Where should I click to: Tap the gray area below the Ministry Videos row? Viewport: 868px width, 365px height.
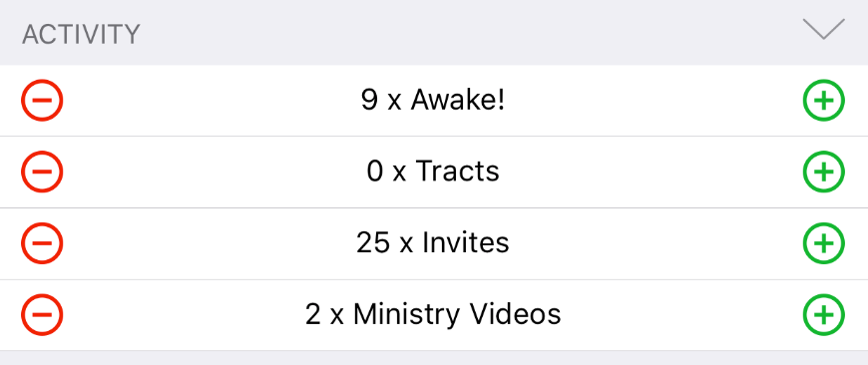click(x=434, y=358)
